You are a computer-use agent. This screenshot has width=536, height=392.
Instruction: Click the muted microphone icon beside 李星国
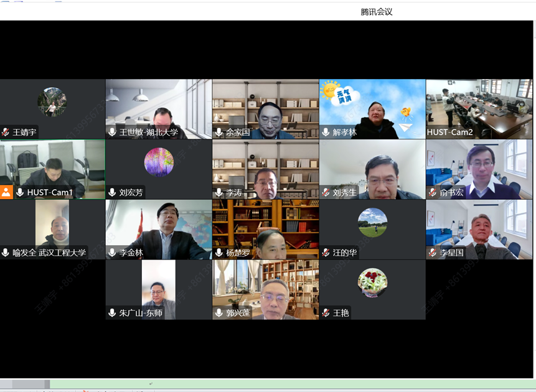(432, 253)
